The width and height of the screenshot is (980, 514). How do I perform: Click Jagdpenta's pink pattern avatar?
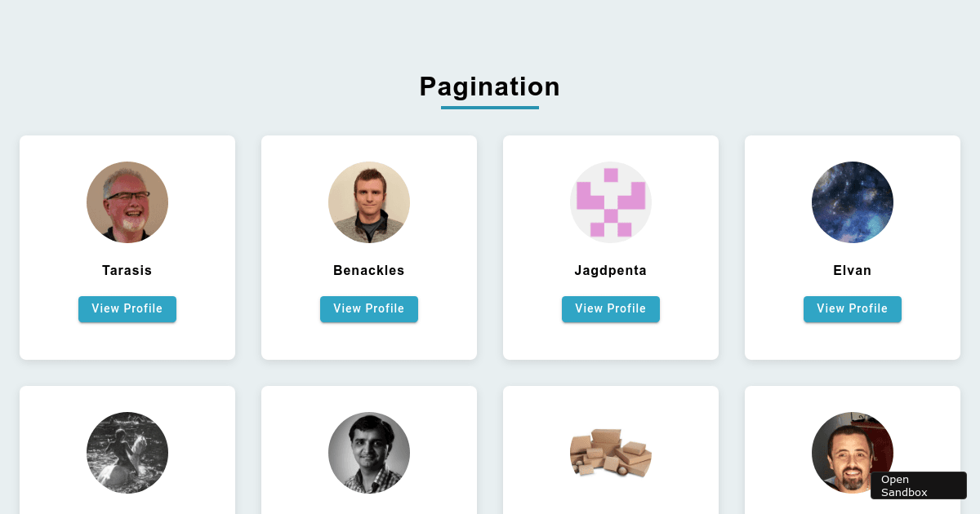coord(611,202)
